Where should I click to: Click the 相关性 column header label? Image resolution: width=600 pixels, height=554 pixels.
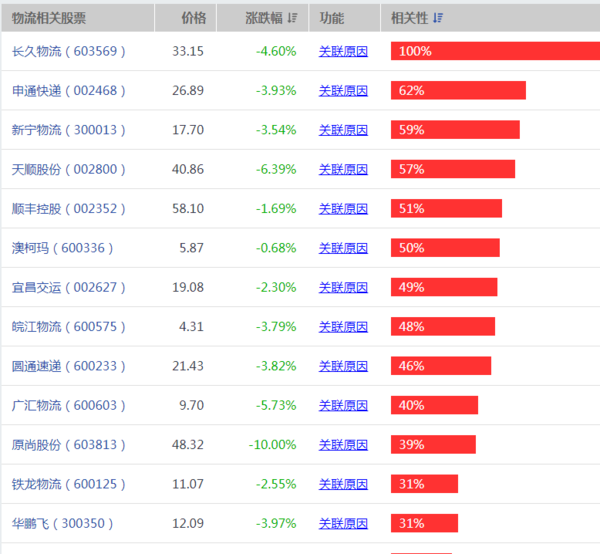409,18
